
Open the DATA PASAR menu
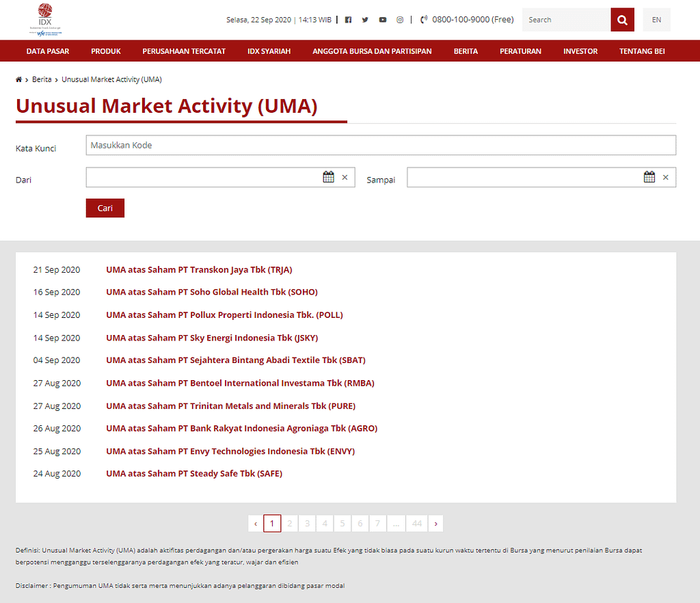coord(48,51)
